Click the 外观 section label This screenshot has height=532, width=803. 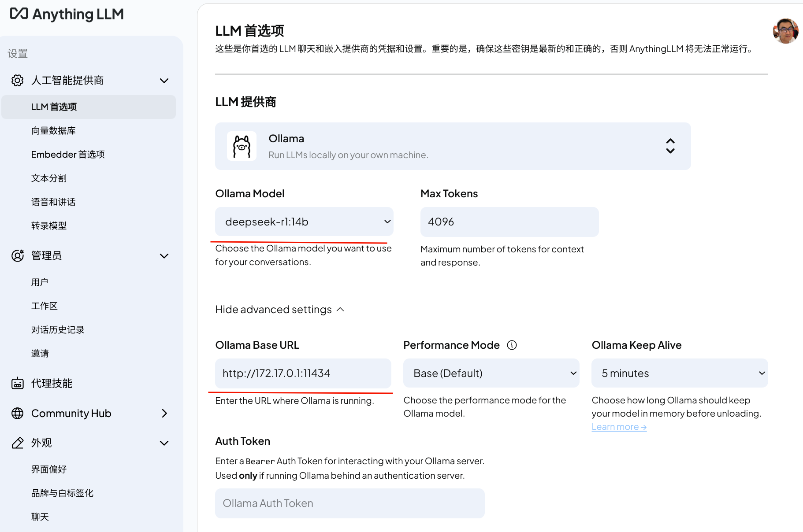[41, 443]
